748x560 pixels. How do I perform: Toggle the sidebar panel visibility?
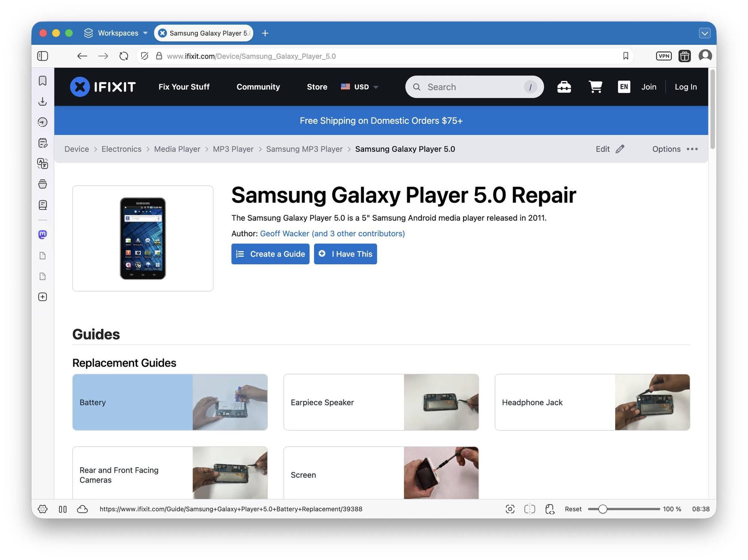point(43,56)
